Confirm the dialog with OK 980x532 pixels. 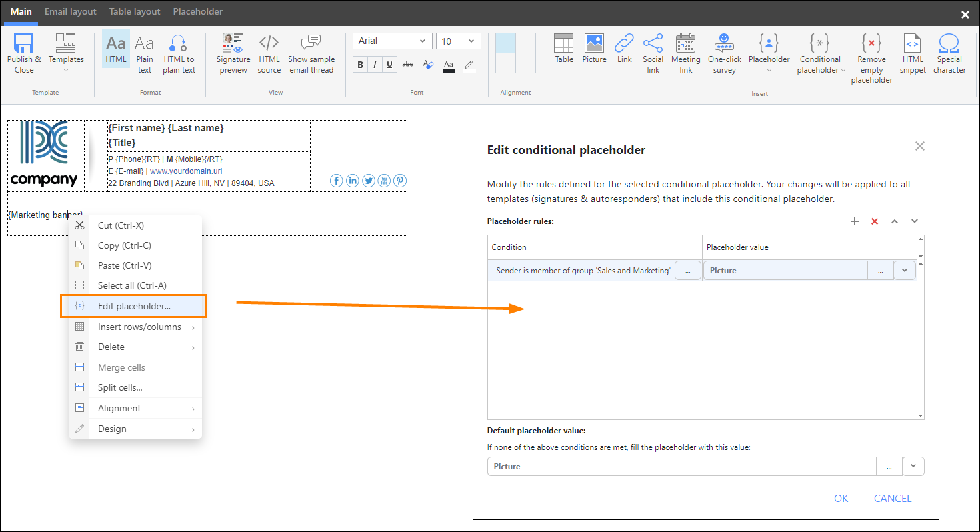(841, 498)
